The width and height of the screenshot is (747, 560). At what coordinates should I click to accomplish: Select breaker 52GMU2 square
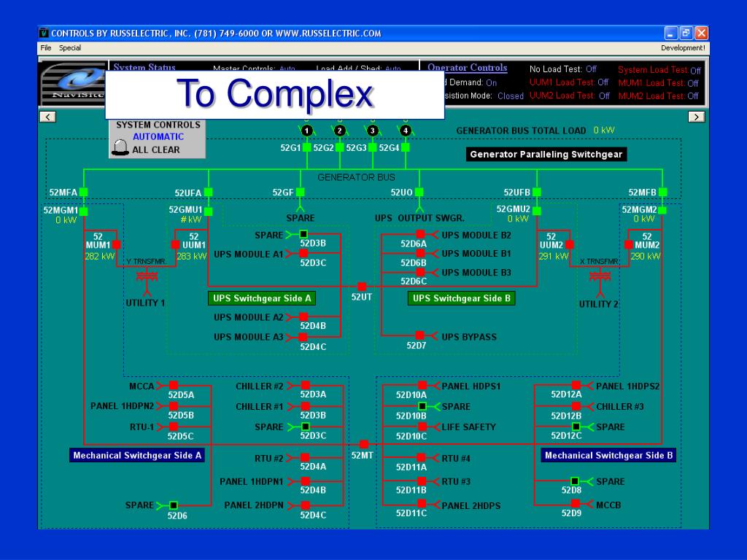click(537, 211)
